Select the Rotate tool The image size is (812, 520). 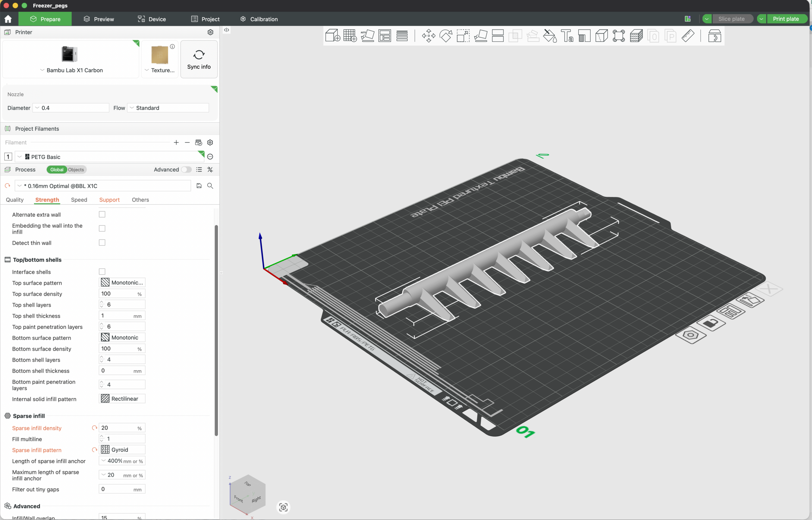click(x=446, y=36)
